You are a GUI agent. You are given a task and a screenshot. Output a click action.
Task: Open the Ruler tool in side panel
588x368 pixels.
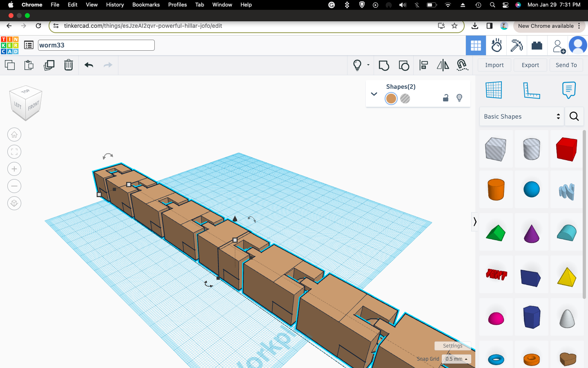coord(531,90)
